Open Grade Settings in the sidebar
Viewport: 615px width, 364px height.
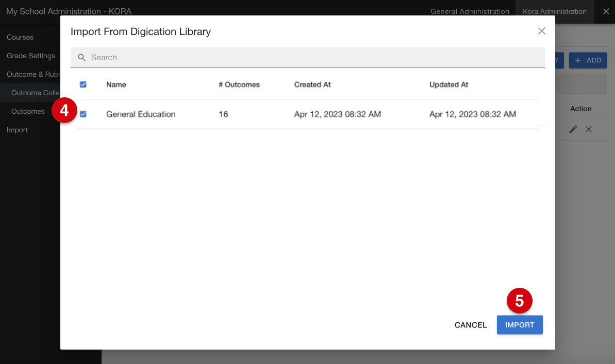[x=30, y=56]
